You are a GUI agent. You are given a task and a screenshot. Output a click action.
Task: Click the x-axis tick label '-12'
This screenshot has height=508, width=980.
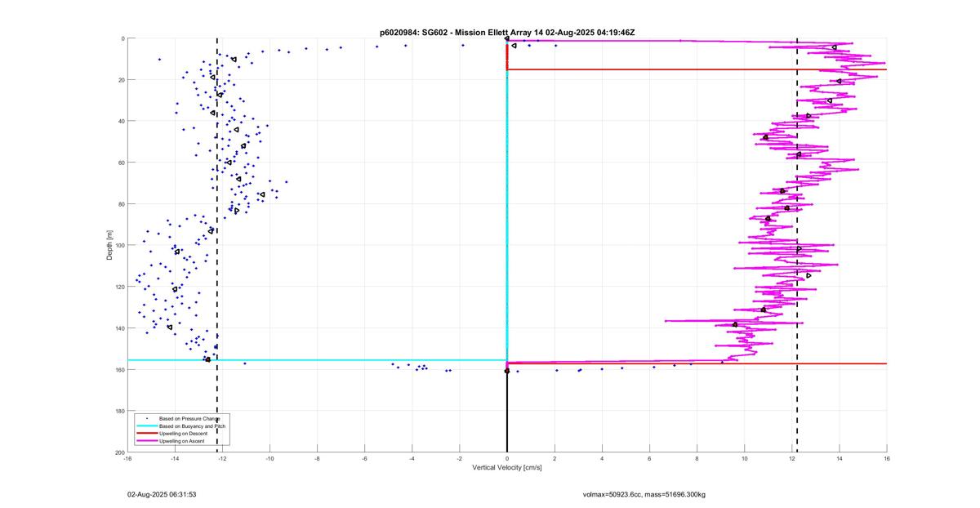tap(222, 458)
